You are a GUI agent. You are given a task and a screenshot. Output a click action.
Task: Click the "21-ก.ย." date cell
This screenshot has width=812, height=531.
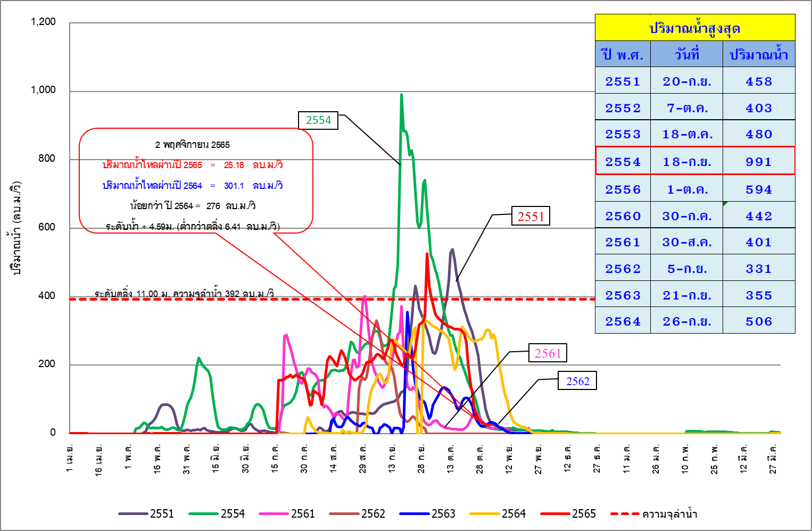tap(686, 295)
